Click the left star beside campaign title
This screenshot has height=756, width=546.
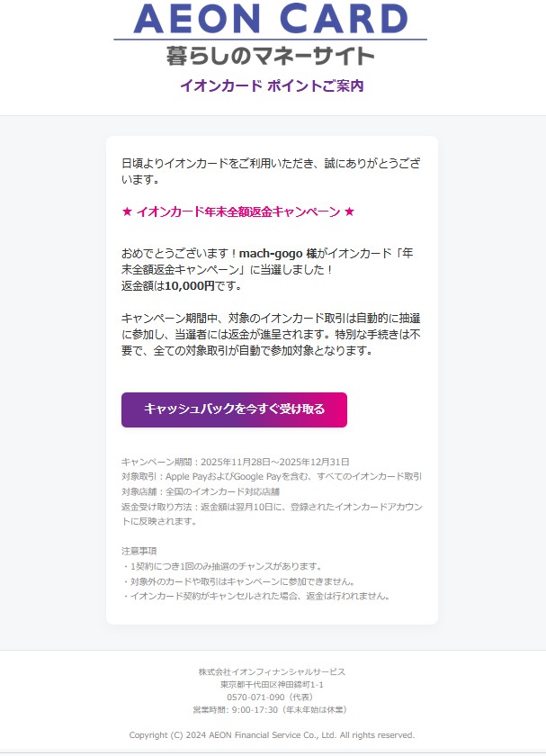point(127,211)
